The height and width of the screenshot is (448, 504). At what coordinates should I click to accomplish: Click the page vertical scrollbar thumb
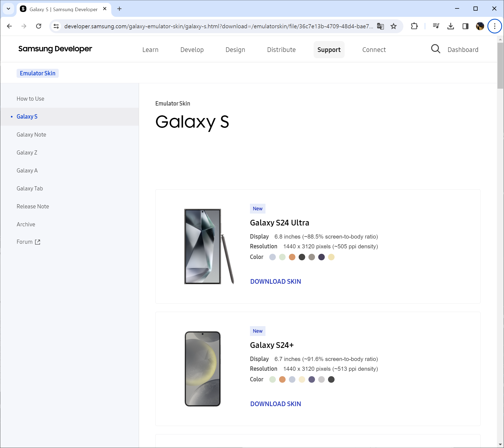point(500,65)
